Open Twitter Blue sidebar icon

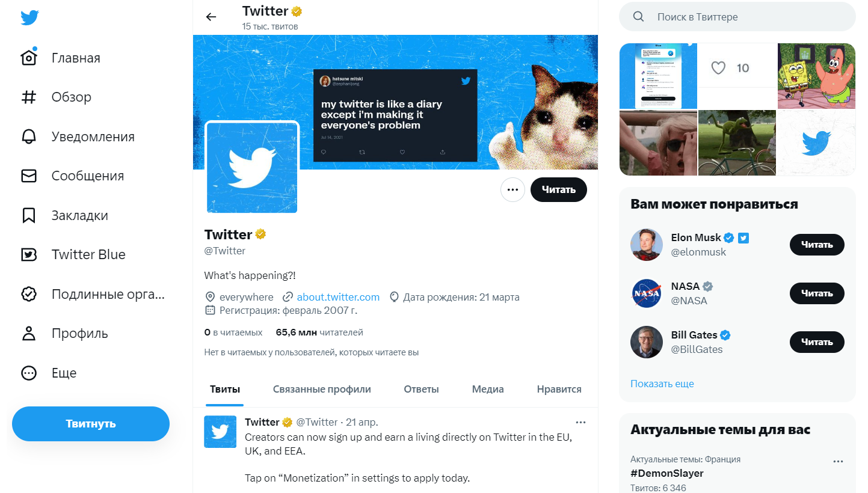click(29, 255)
